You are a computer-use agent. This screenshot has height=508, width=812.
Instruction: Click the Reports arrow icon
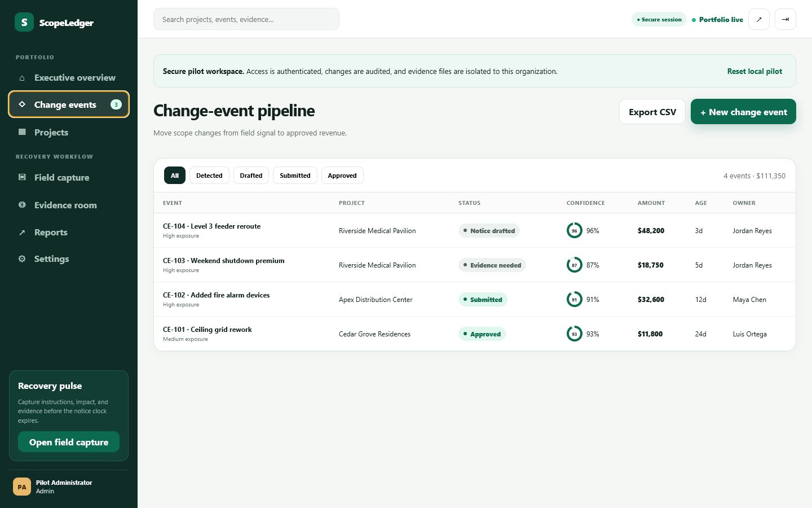tap(22, 232)
